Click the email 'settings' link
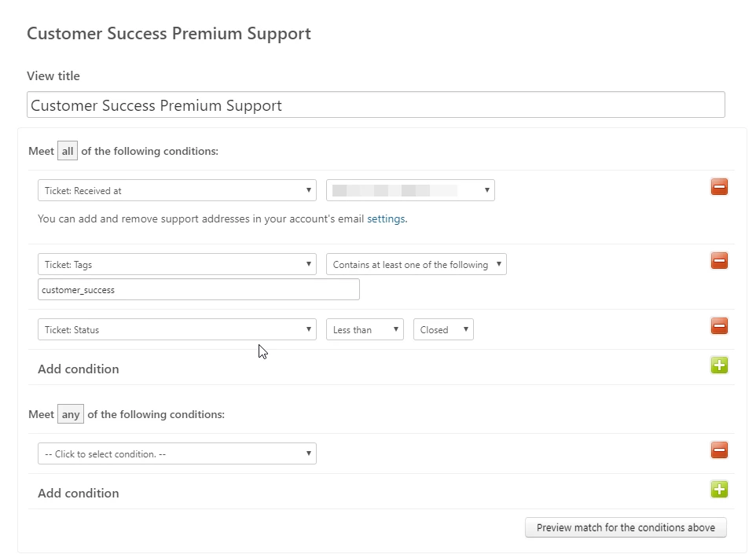 coord(386,219)
